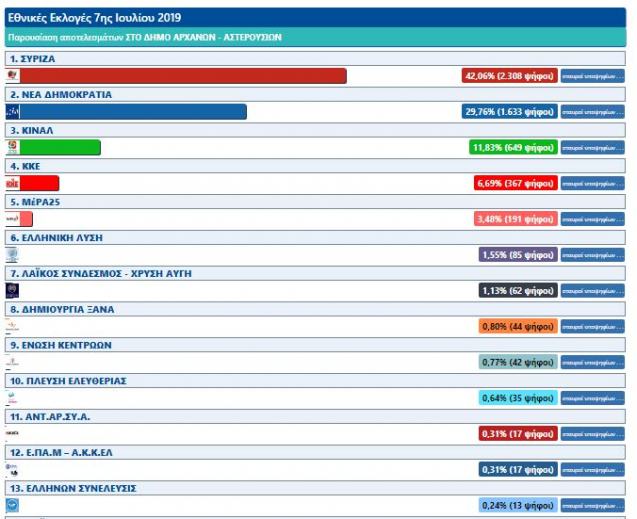Click the pink ΜέΡΑ25 result bar
Screen dimensions: 637x519
click(x=26, y=219)
